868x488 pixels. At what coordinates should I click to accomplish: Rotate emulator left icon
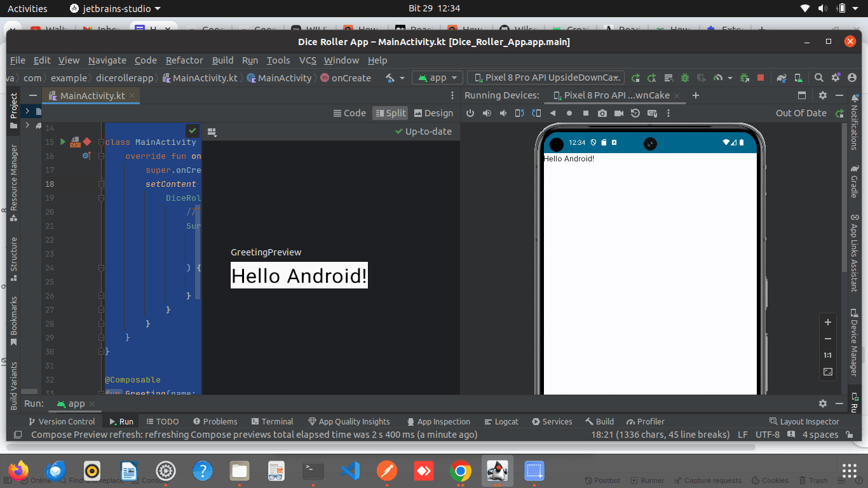point(520,113)
